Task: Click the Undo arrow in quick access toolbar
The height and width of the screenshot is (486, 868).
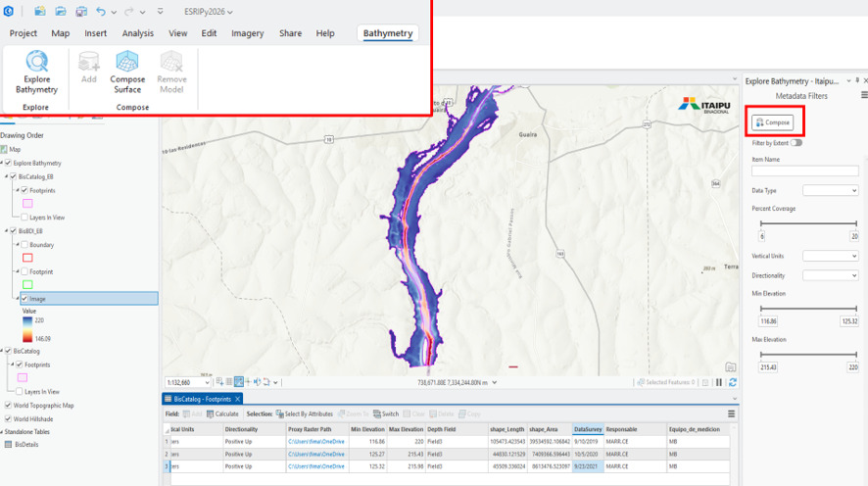Action: (100, 11)
